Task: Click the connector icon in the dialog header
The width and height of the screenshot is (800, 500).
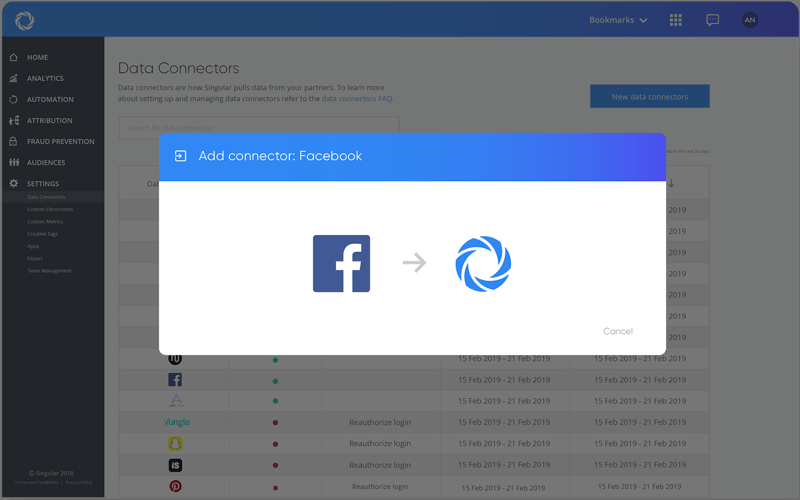Action: tap(180, 156)
